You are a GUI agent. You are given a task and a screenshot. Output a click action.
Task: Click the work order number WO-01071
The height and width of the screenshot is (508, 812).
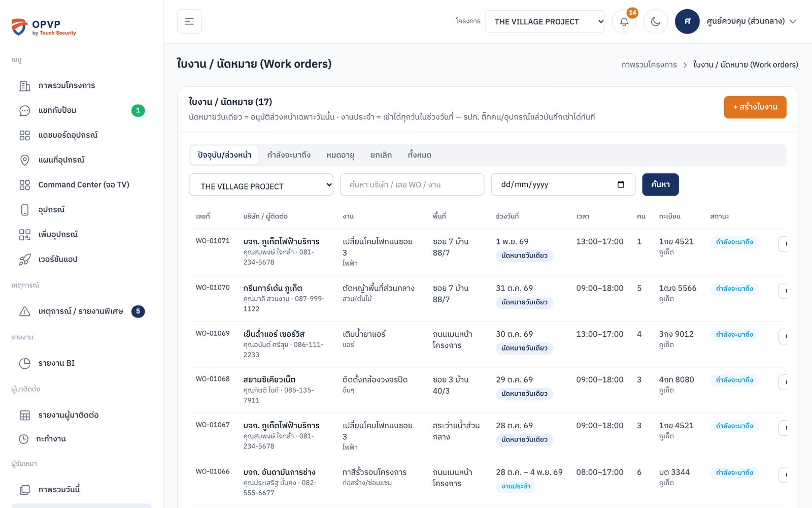coord(213,241)
